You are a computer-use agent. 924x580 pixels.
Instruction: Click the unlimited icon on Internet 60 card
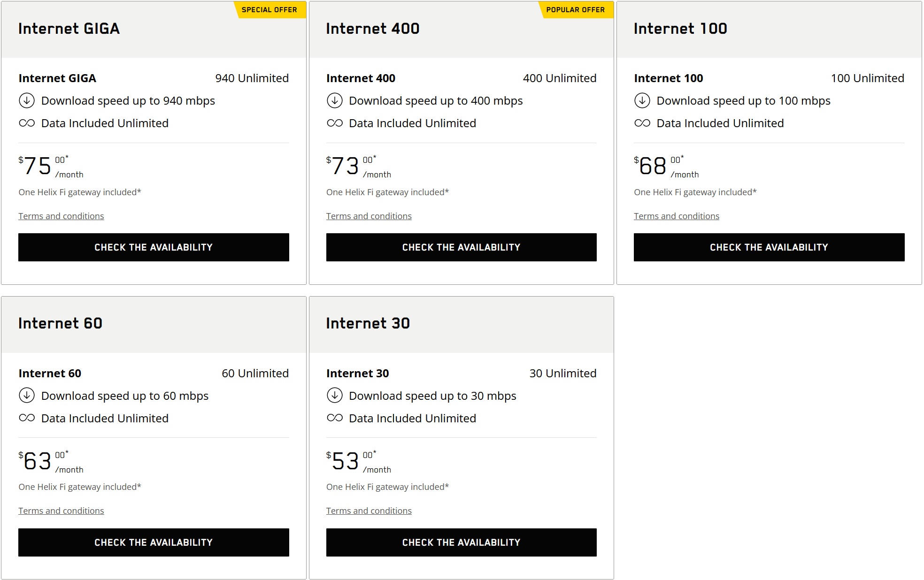27,418
